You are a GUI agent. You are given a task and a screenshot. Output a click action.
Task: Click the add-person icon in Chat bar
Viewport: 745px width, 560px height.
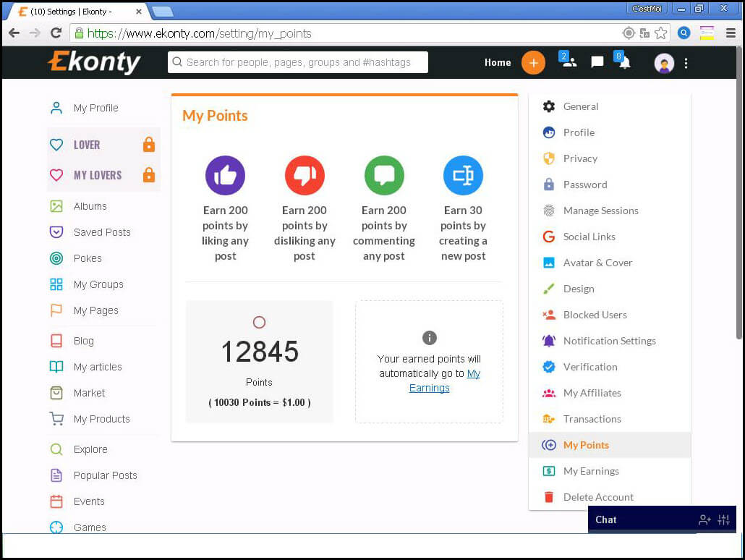click(704, 519)
